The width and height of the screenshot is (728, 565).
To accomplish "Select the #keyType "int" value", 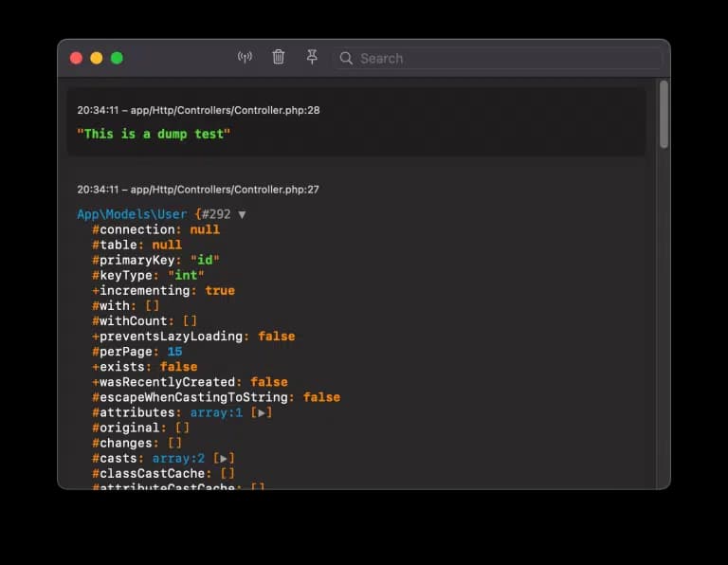I will tap(186, 275).
